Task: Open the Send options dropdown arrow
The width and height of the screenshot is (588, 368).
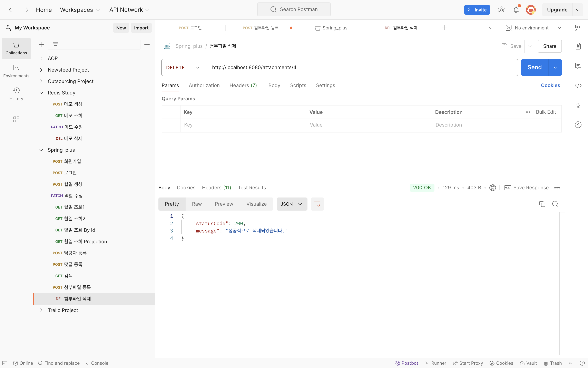Action: [555, 67]
